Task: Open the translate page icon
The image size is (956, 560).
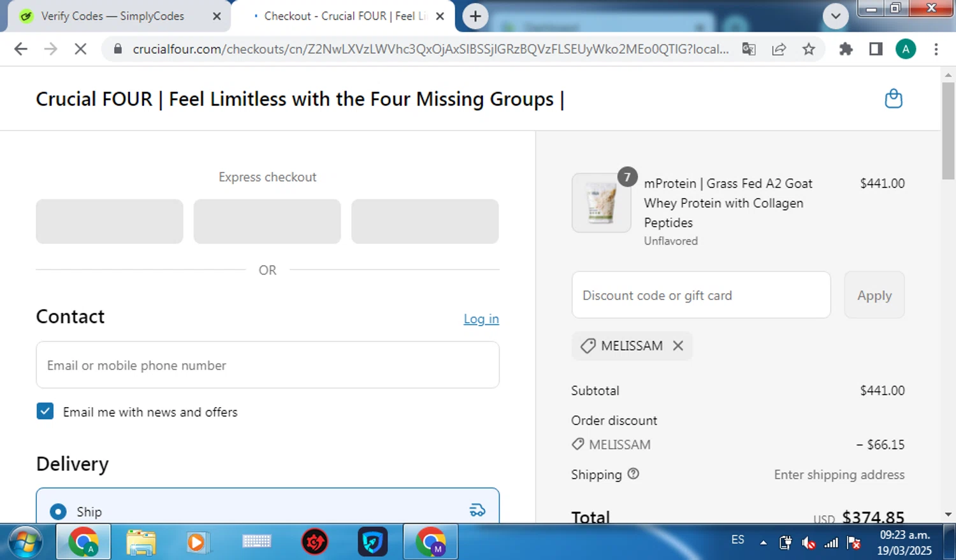Action: click(x=749, y=49)
